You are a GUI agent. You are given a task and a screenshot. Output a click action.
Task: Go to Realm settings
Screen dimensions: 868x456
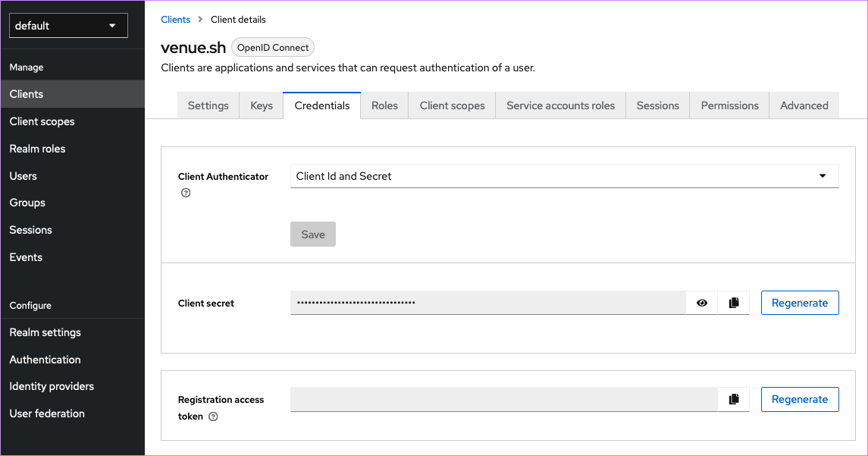pos(73,332)
